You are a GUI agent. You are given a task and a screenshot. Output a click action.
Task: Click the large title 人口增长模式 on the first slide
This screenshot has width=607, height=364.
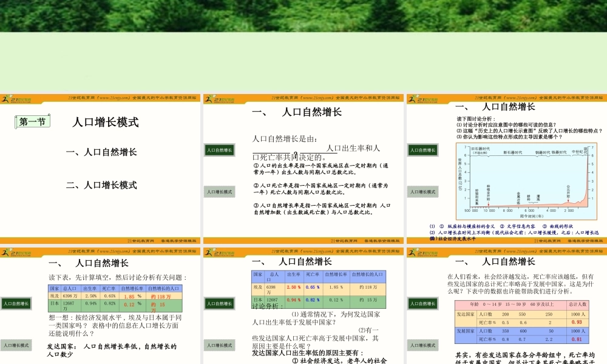[x=106, y=122]
